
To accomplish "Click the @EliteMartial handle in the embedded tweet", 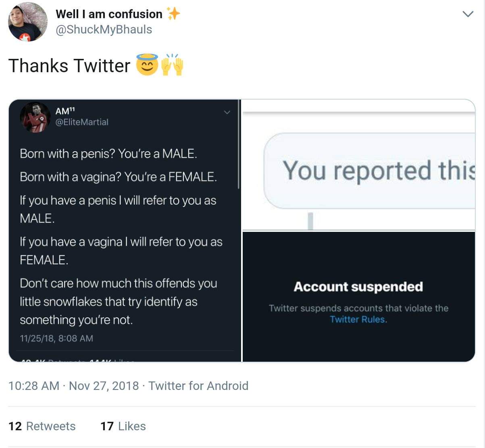I will pyautogui.click(x=82, y=122).
